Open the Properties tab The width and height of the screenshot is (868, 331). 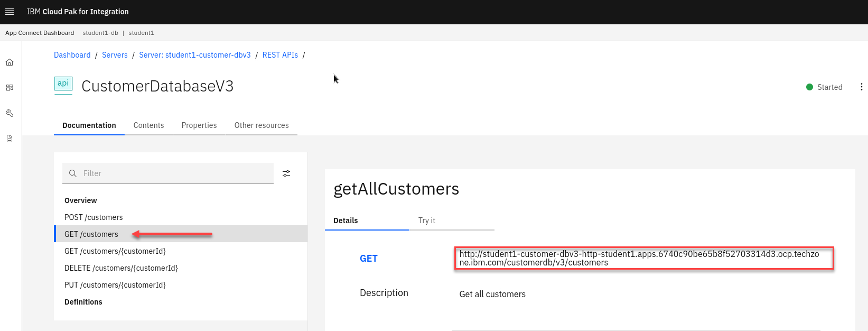point(199,125)
